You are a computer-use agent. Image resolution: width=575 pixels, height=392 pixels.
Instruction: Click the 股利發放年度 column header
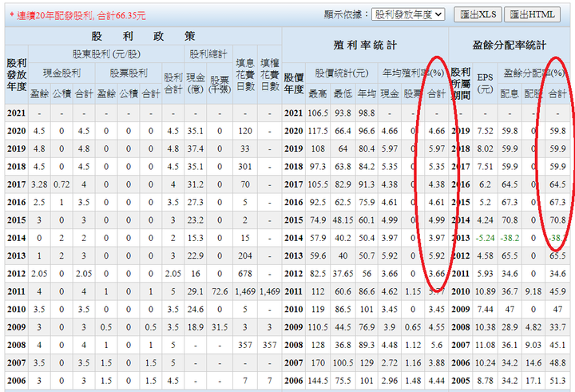[17, 74]
